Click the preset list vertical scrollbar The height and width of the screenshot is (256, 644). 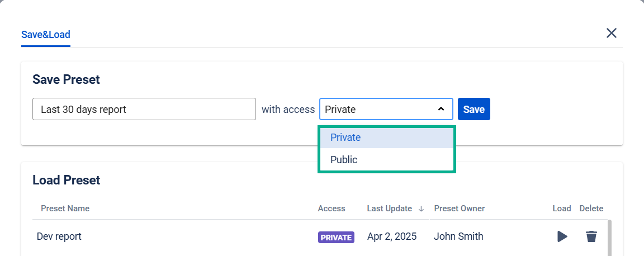pyautogui.click(x=609, y=238)
